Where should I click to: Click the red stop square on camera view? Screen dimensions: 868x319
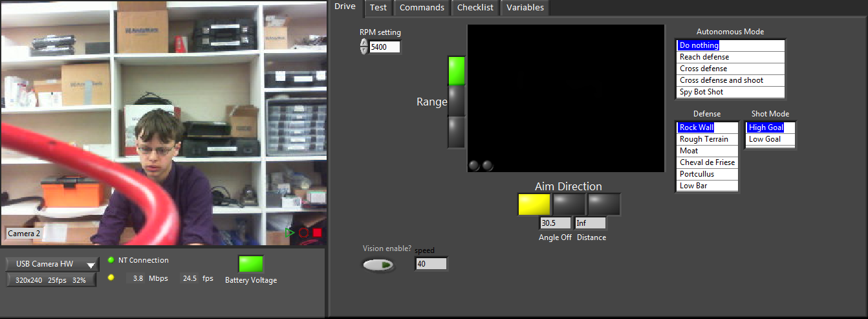(318, 232)
